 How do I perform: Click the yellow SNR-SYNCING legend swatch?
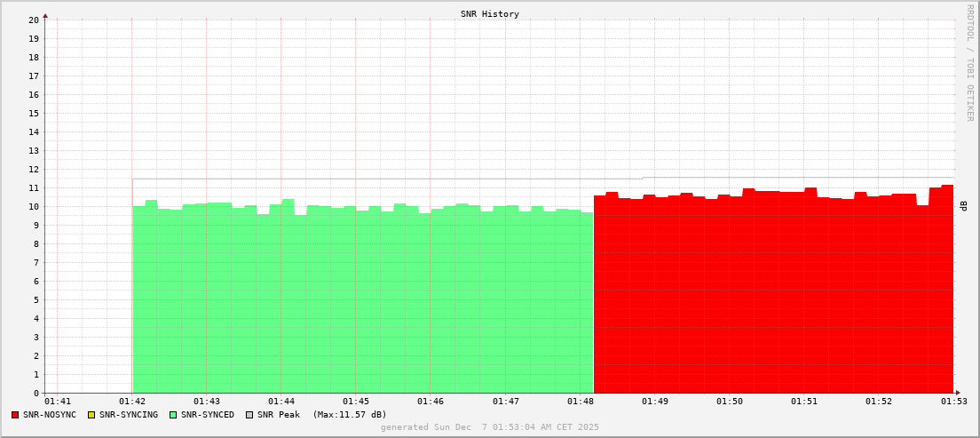tap(91, 415)
